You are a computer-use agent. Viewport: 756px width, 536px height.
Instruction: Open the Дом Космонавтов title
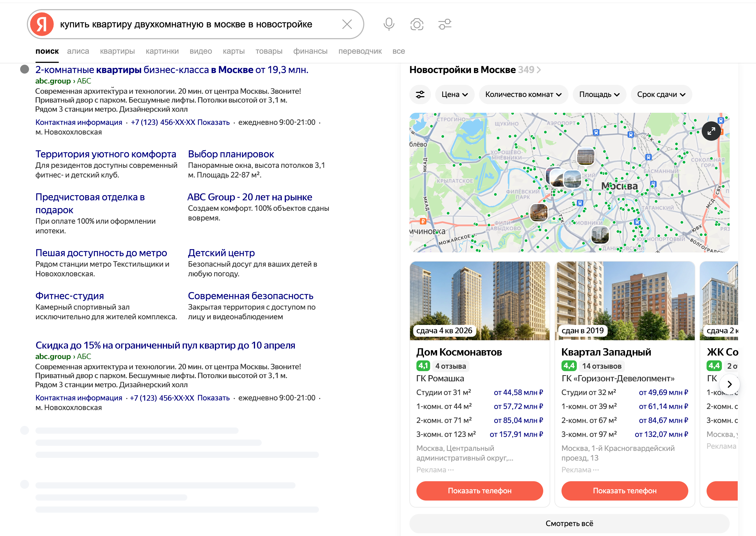pos(459,352)
